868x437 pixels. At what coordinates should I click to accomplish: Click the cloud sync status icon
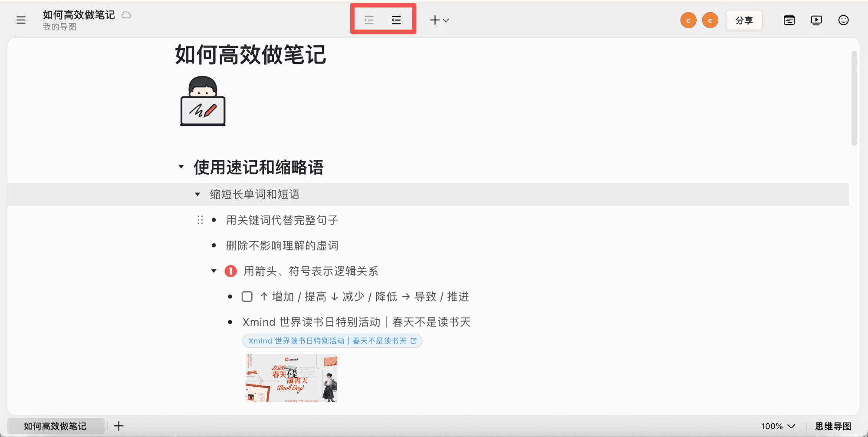pos(126,15)
